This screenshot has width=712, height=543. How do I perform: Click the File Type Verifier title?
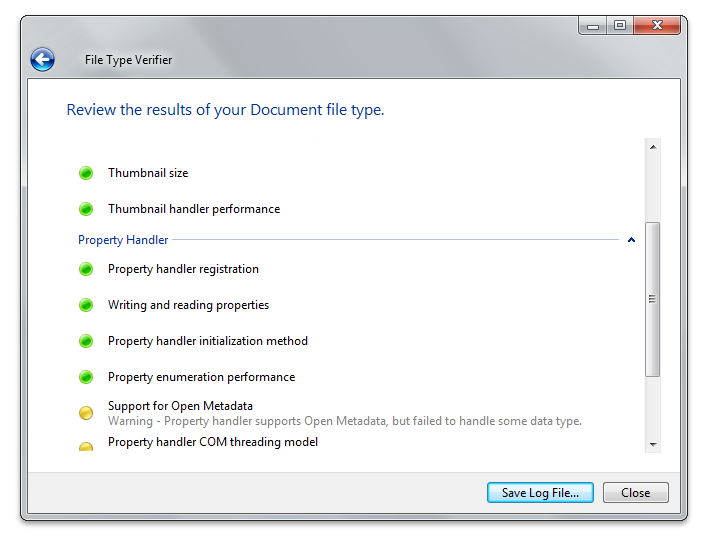click(129, 60)
